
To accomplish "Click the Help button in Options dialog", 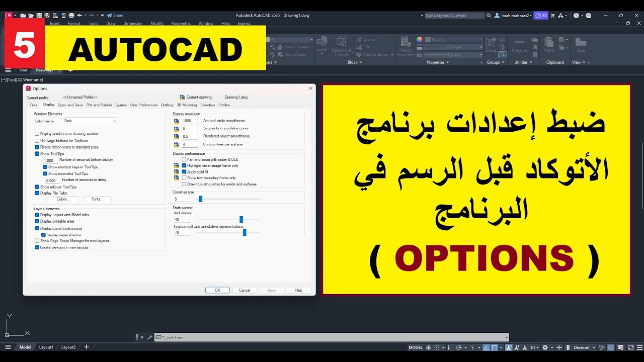I will coord(299,290).
